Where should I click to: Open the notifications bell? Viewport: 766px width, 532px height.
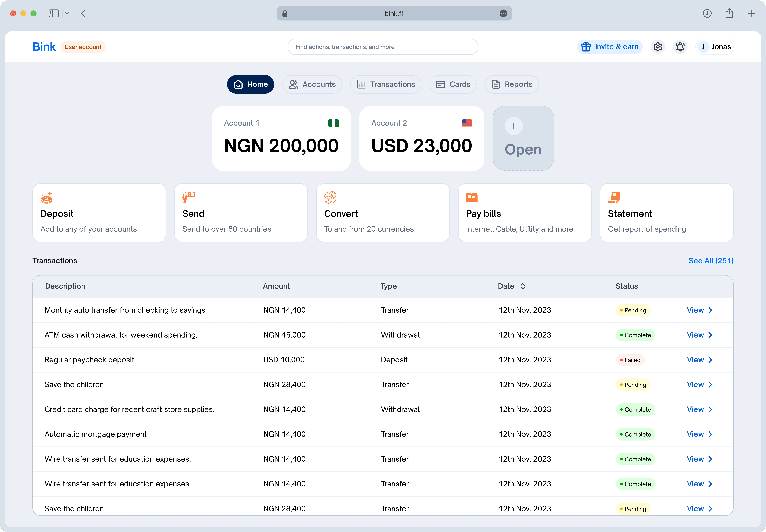click(680, 47)
